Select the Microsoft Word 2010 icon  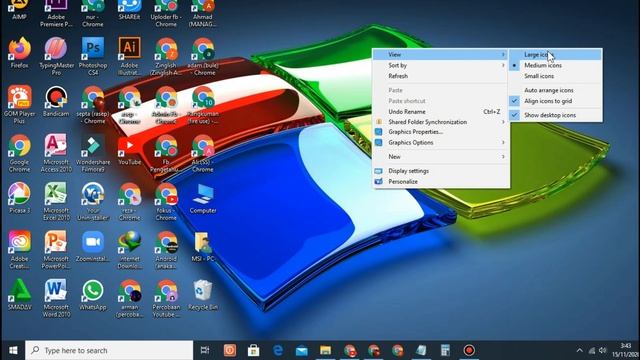(56, 298)
